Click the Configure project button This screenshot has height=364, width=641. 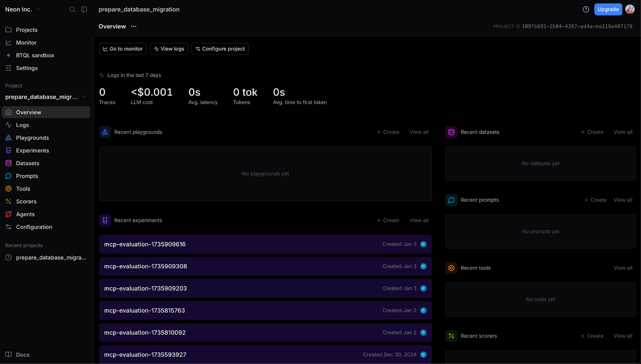tap(220, 49)
